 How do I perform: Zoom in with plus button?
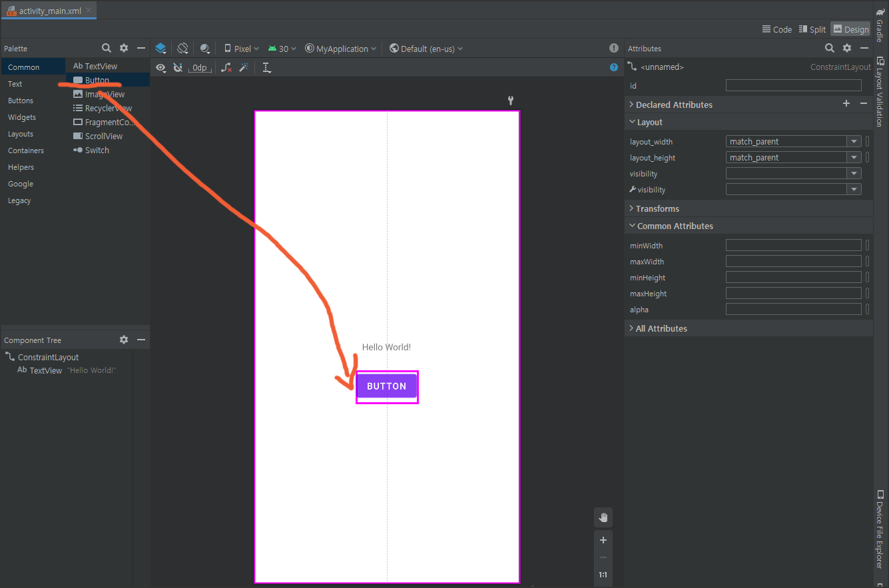(603, 540)
